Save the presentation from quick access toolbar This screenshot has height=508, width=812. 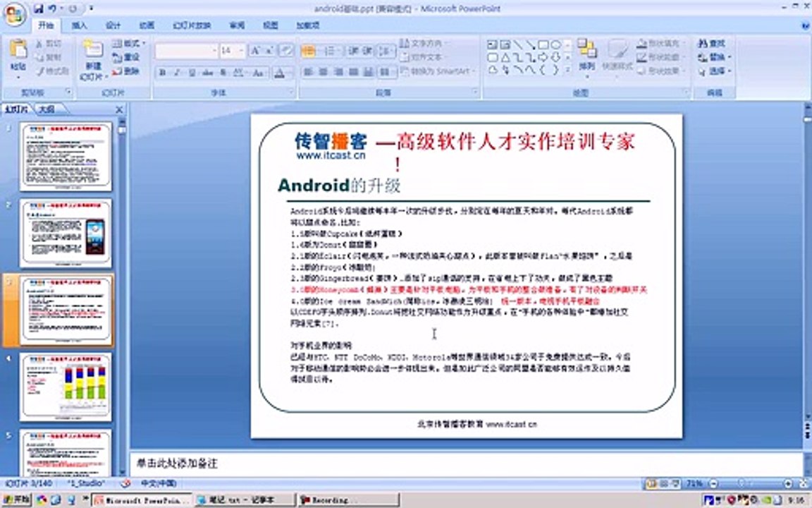point(39,8)
